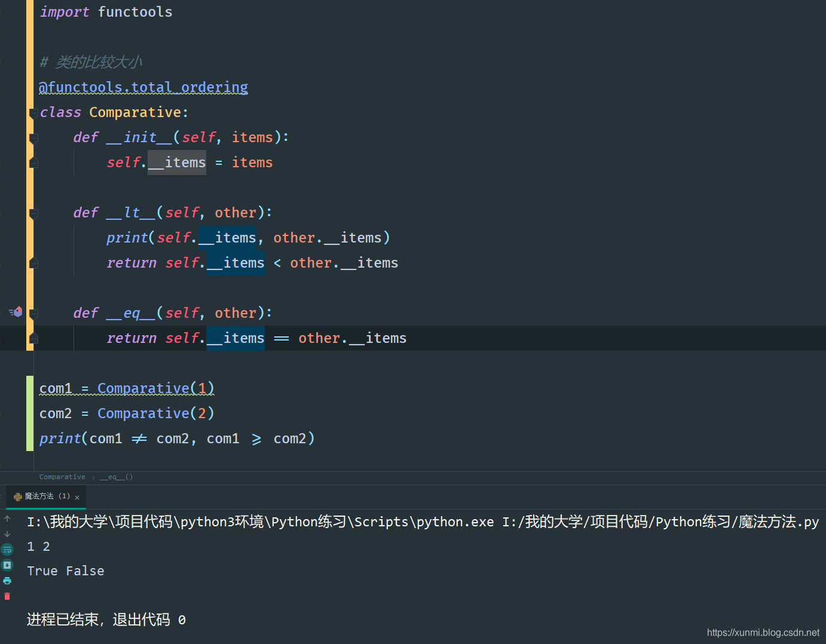The height and width of the screenshot is (644, 826).
Task: Click fold-end marker on the __lt__ return line
Action: pyautogui.click(x=33, y=263)
